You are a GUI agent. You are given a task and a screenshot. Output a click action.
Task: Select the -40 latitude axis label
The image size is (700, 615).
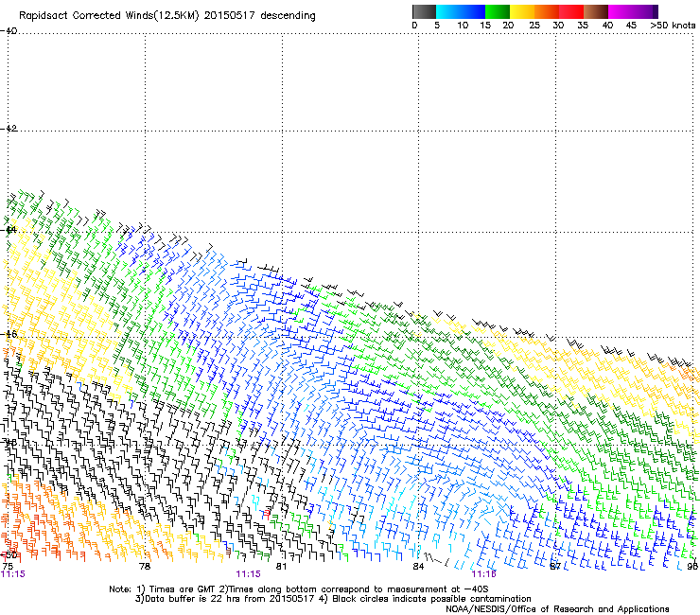coord(9,31)
